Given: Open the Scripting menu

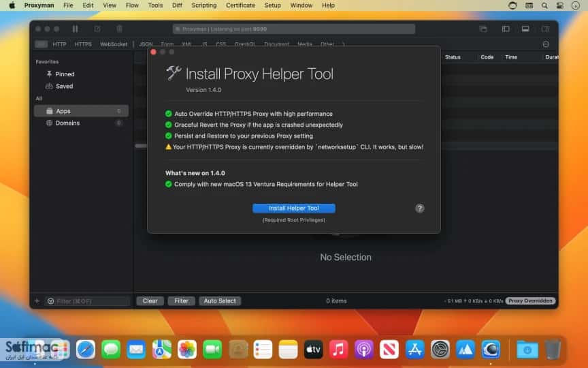Looking at the screenshot, I should 204,5.
